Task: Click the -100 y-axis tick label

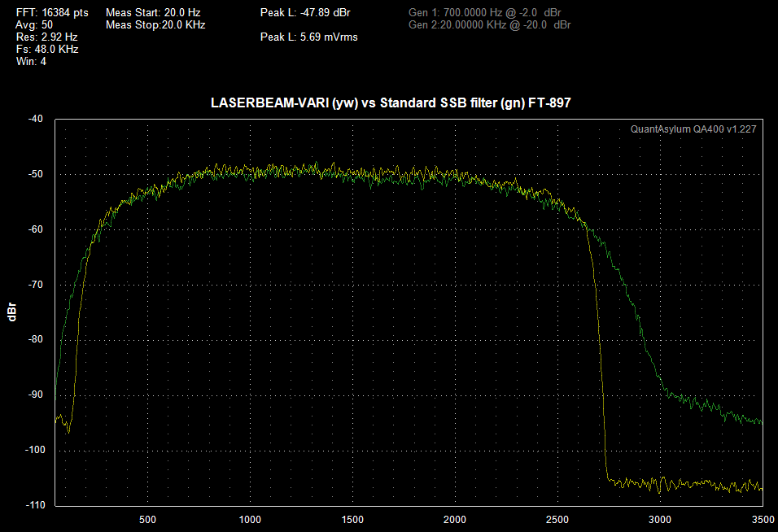Action: pos(33,450)
